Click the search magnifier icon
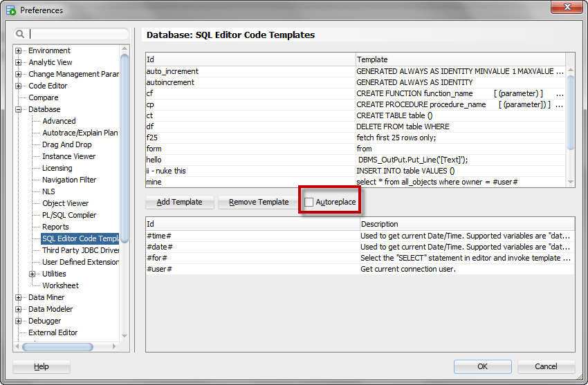This screenshot has width=588, height=385. click(x=20, y=34)
